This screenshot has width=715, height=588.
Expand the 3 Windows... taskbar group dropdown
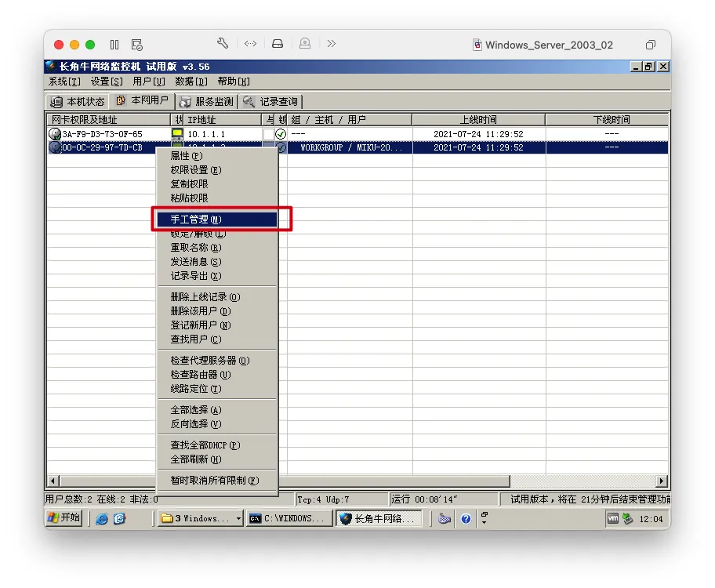coord(238,519)
